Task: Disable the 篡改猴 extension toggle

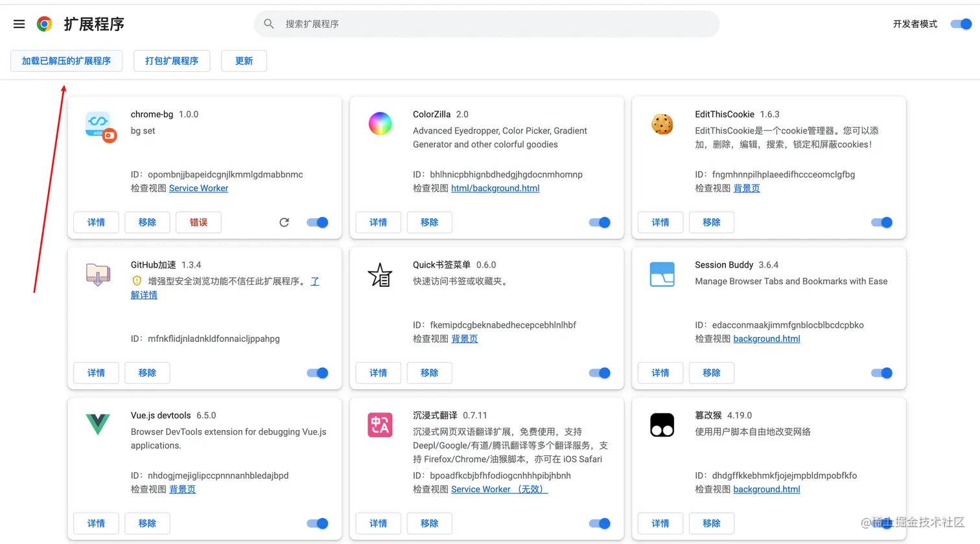Action: 882,523
